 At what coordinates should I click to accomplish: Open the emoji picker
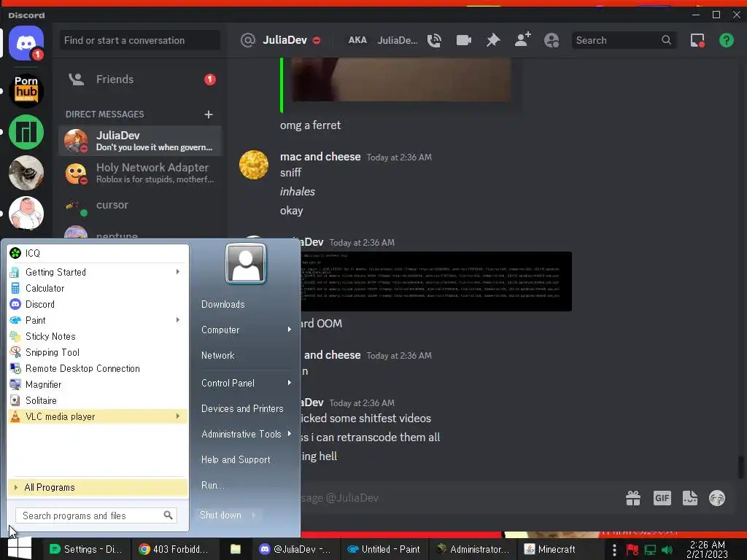click(717, 498)
